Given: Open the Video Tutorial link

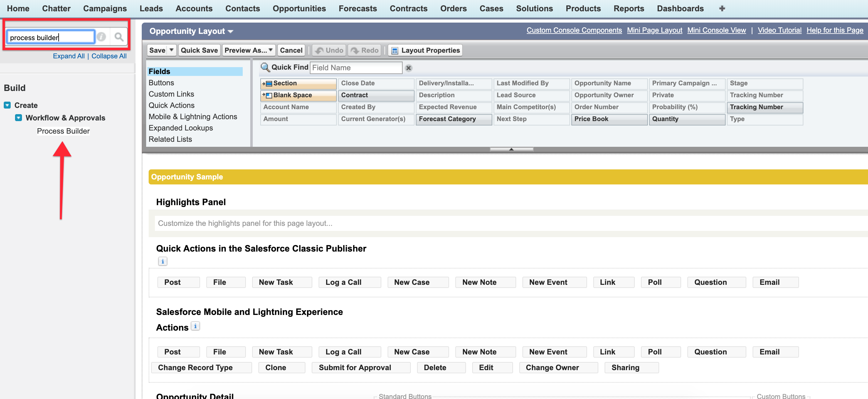Looking at the screenshot, I should pyautogui.click(x=779, y=30).
